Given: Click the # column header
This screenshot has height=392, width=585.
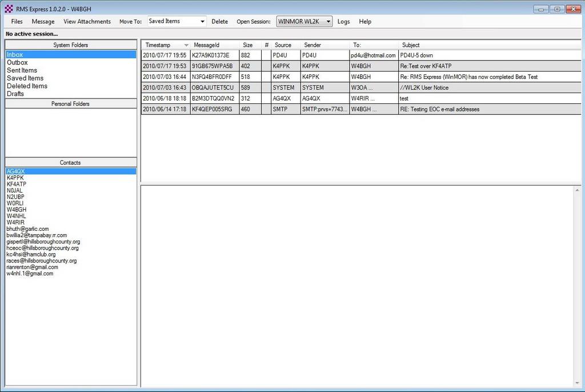Looking at the screenshot, I should tap(266, 45).
